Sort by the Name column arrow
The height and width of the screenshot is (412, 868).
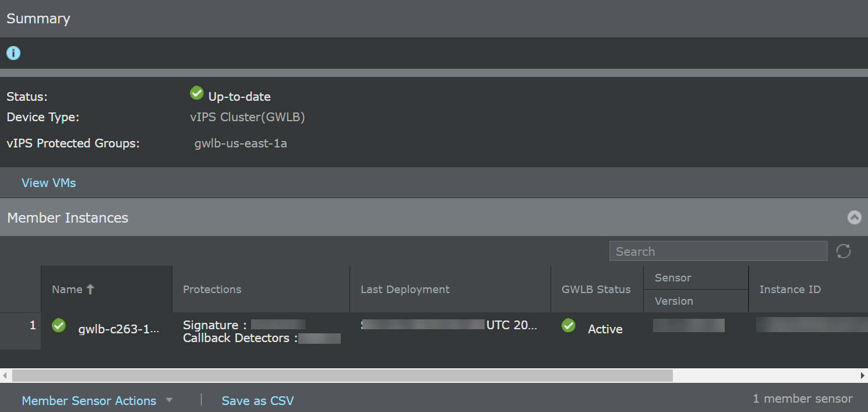click(x=90, y=289)
